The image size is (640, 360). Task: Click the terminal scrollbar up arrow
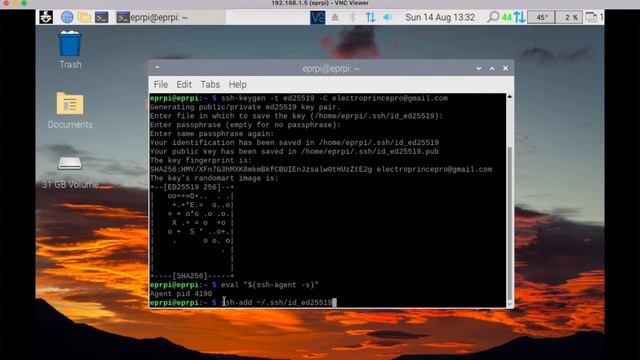[509, 97]
